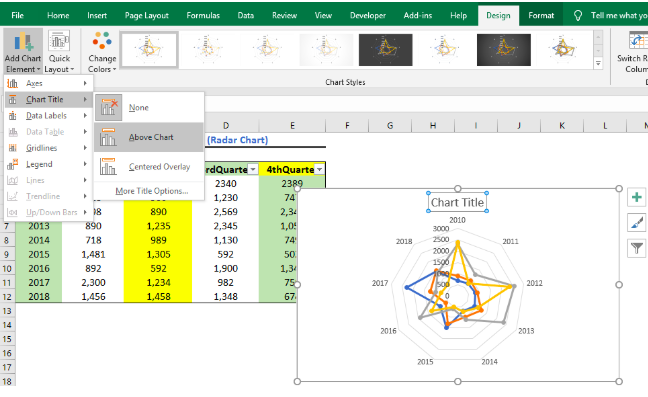Open the 4thQuarter filter dropdown
The height and width of the screenshot is (397, 648).
[x=319, y=169]
